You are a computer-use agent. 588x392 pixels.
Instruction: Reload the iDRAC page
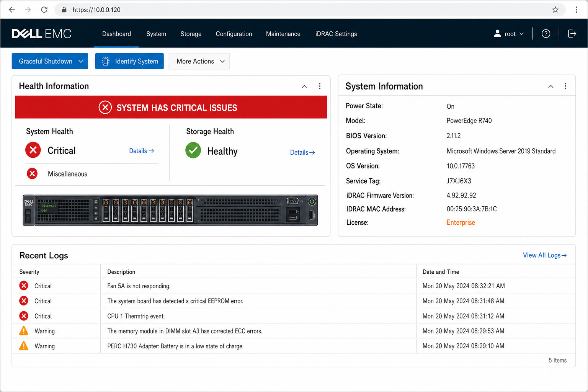(x=44, y=10)
